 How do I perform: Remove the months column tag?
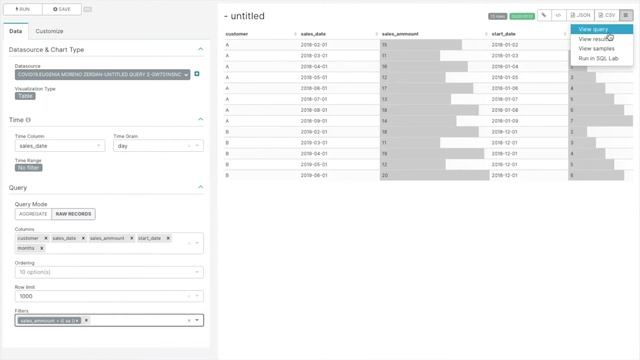pyautogui.click(x=42, y=248)
